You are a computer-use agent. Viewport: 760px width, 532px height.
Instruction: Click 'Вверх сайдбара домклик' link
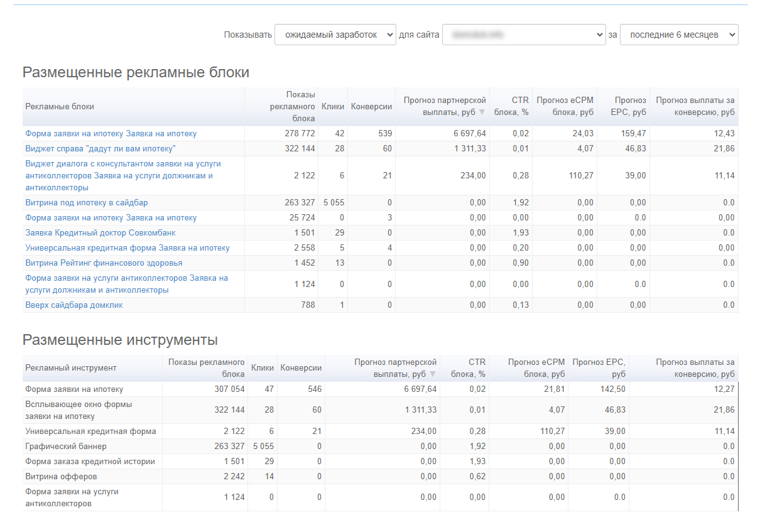[74, 305]
